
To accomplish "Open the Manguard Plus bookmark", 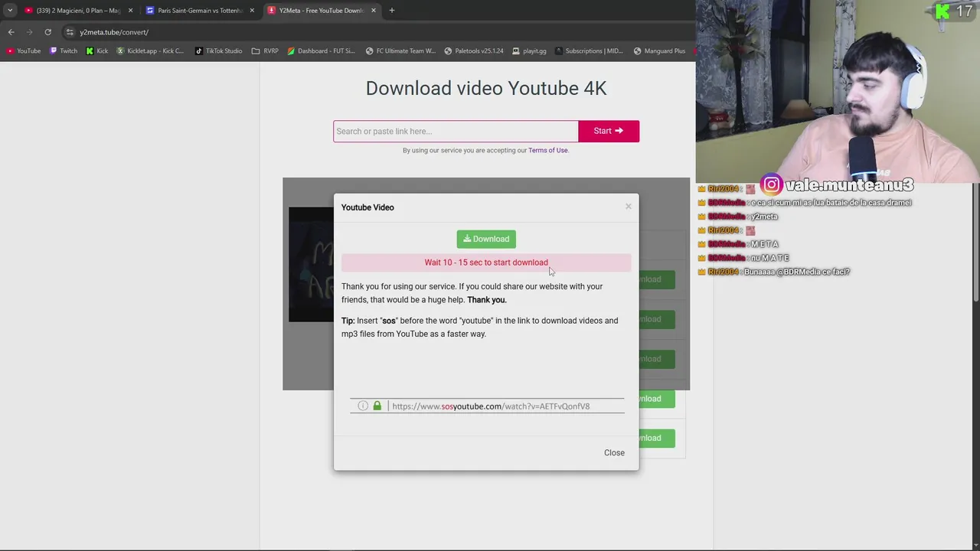I will point(659,51).
